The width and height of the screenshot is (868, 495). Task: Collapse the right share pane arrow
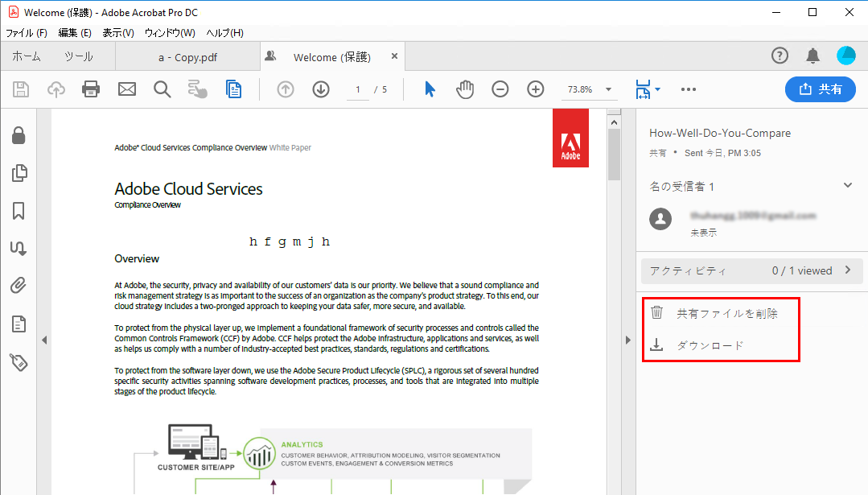coord(627,340)
